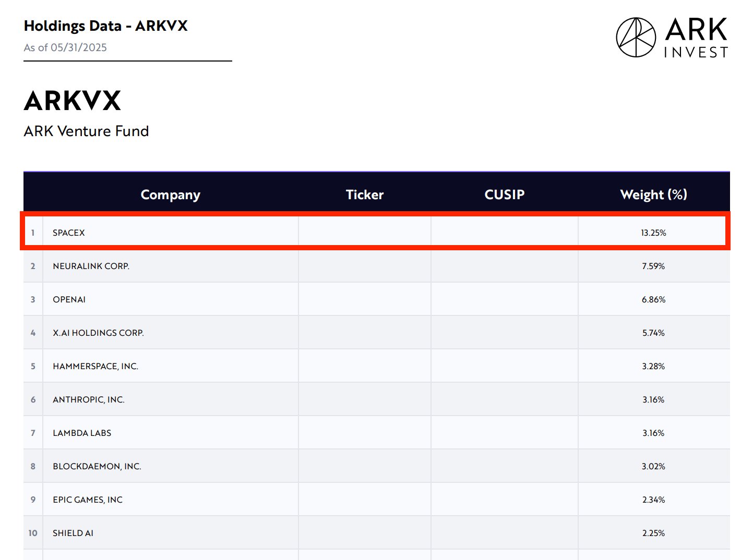741x560 pixels.
Task: Click the 6.86% weight value
Action: (654, 299)
